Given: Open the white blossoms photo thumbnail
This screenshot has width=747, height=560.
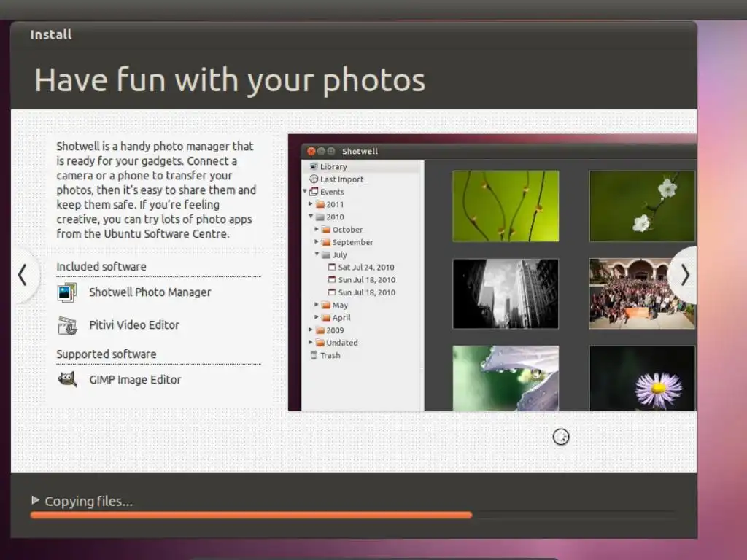Looking at the screenshot, I should (642, 206).
